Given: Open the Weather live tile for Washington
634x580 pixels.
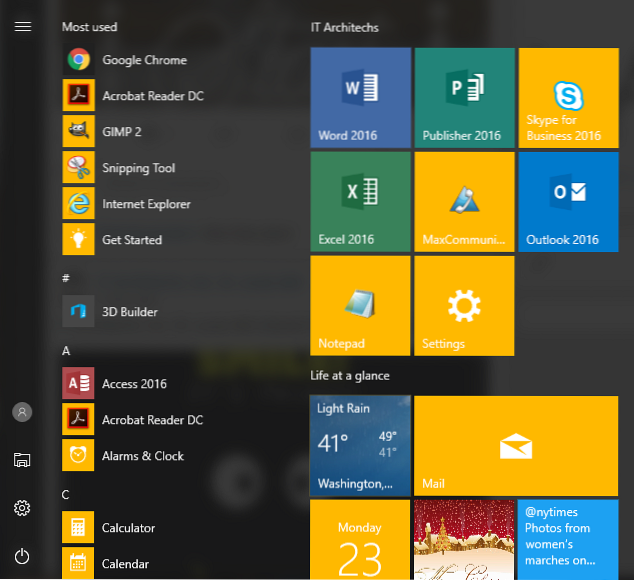Looking at the screenshot, I should (360, 445).
